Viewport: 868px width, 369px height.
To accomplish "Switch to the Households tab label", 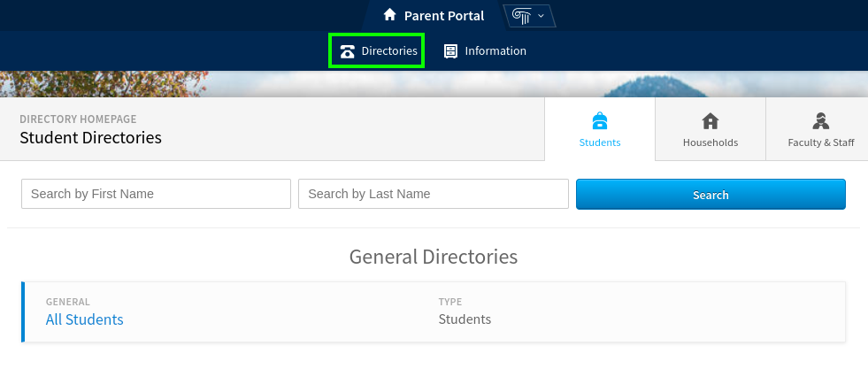I will (711, 142).
